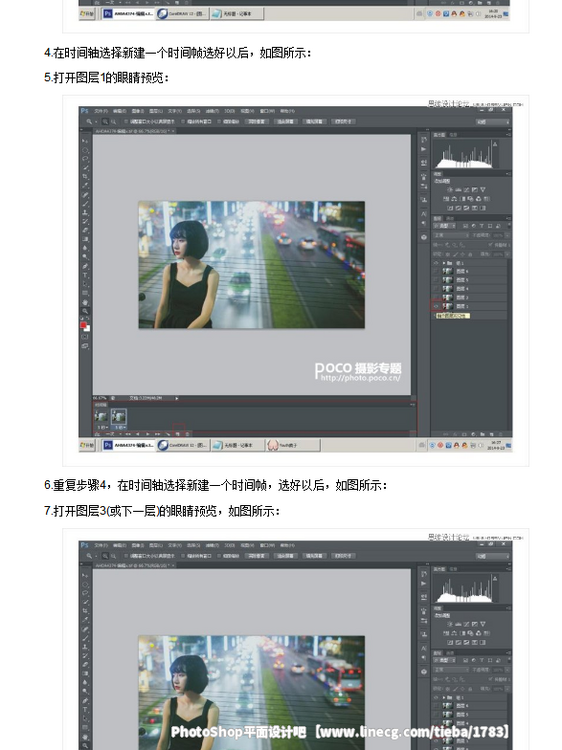This screenshot has width=562, height=750.
Task: Toggle 组 1 group eye in step-5 screenshot
Action: (x=436, y=263)
